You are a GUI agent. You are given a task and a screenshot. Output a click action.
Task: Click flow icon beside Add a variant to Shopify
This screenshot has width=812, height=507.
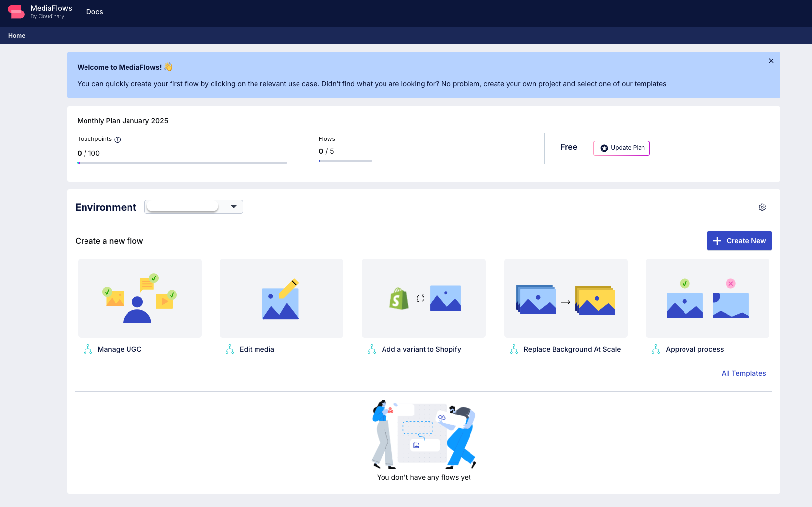click(372, 349)
